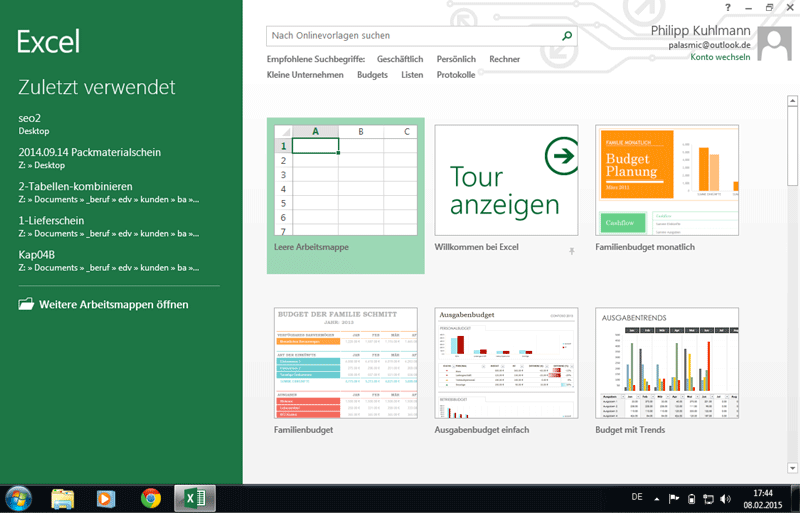Restore down the Excel window
The height and width of the screenshot is (513, 800).
769,8
